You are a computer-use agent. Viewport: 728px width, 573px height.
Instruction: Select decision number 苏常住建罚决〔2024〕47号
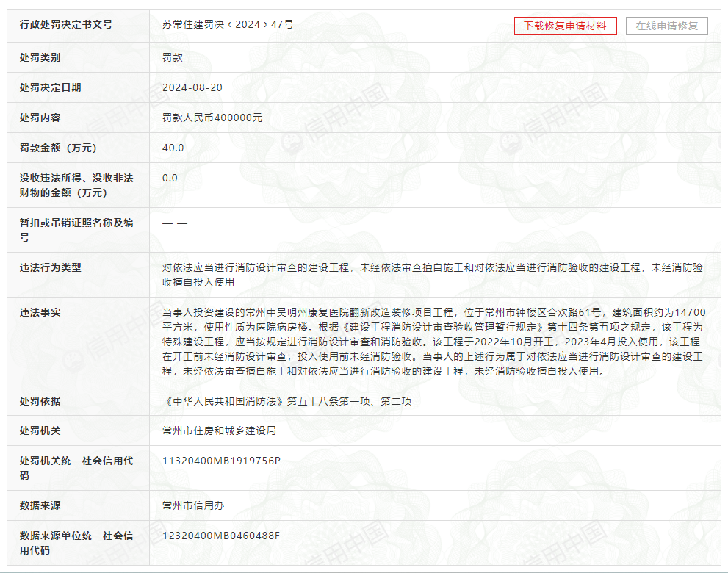click(x=228, y=25)
